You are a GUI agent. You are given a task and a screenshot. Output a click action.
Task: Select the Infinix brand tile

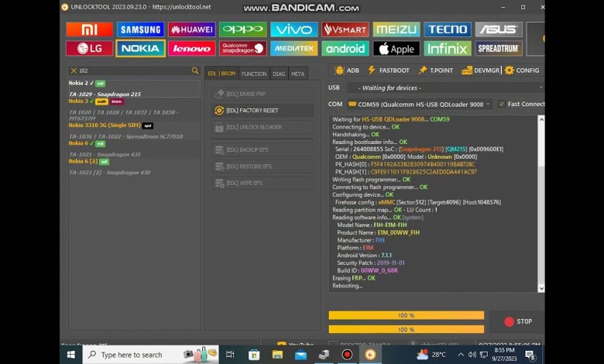pyautogui.click(x=448, y=49)
